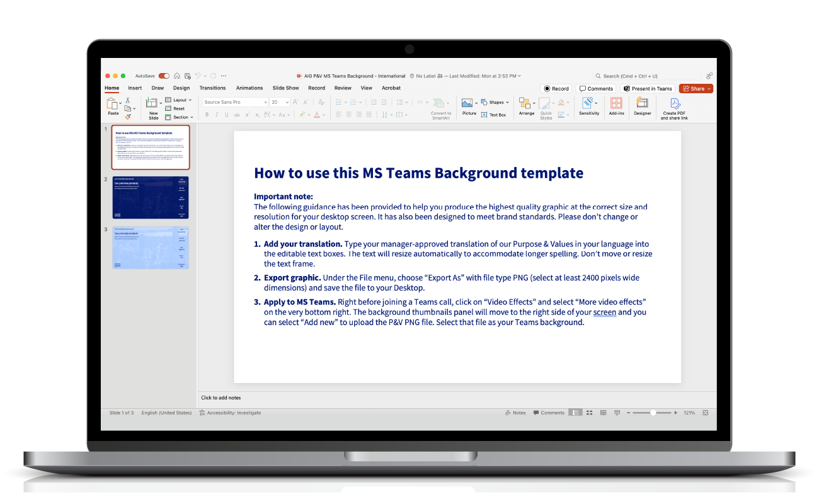
Task: Open the Draw tab
Action: (157, 88)
